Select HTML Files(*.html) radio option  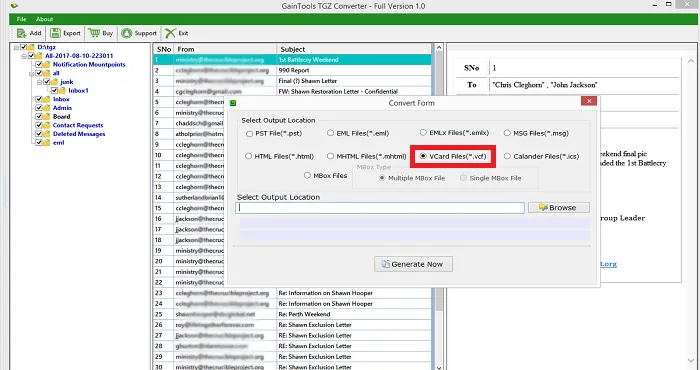[248, 156]
